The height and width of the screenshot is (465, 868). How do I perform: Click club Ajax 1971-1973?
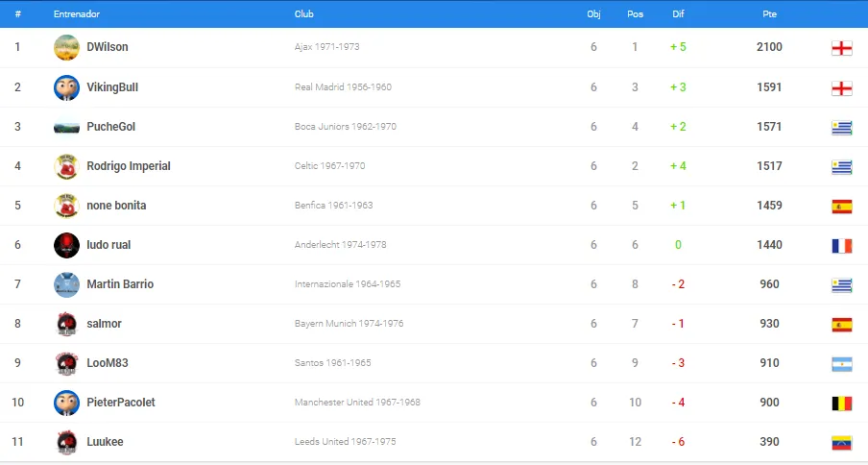coord(326,47)
